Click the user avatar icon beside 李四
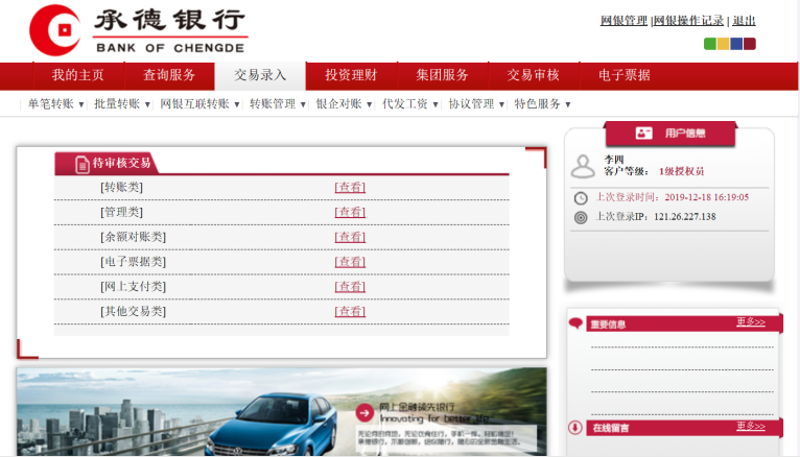Image resolution: width=800 pixels, height=457 pixels. (x=583, y=165)
